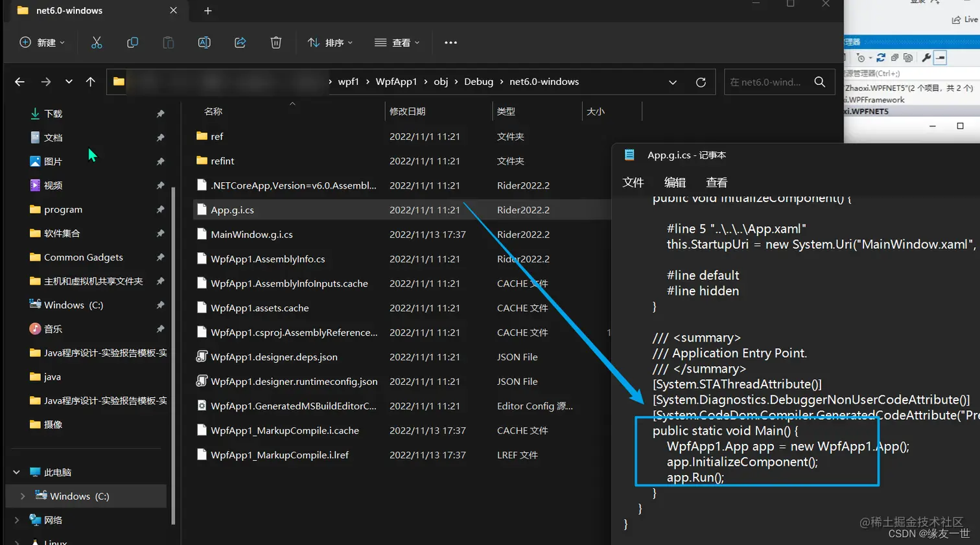This screenshot has height=545, width=980.
Task: Open 摄像 folder in sidebar
Action: [53, 424]
